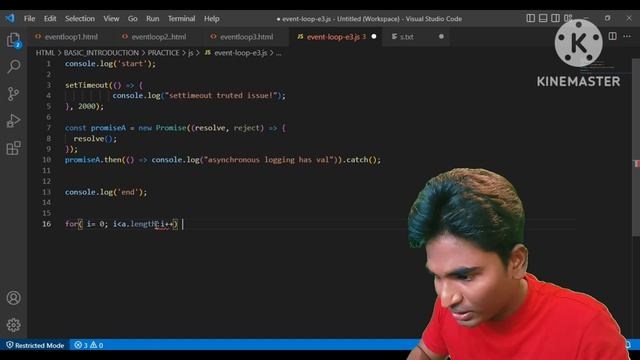Open the editor More Actions ellipsis
The width and height of the screenshot is (640, 360).
click(627, 36)
